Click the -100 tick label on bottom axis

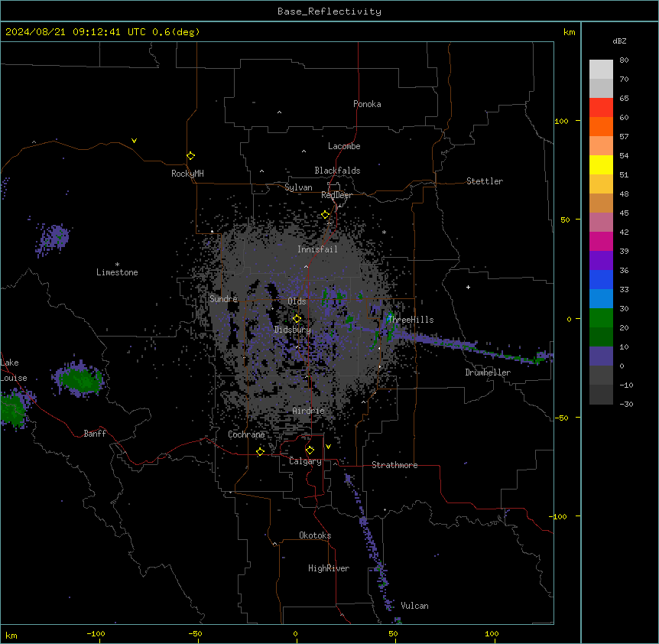96,633
